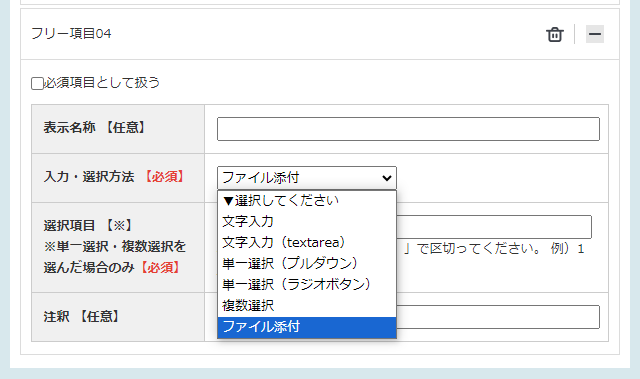Screen dimensions: 640x379
Task: Click the 必須項目として扱う label text
Action: (102, 83)
